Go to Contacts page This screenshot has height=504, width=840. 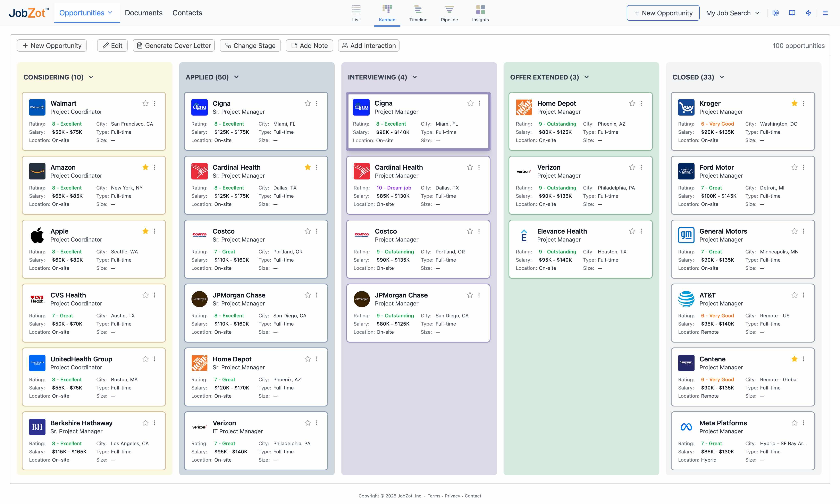pyautogui.click(x=187, y=13)
